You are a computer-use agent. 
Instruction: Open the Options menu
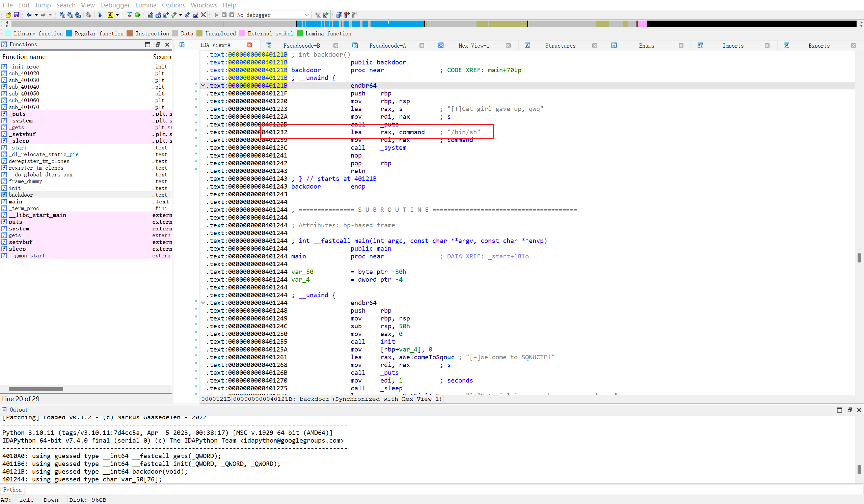[x=173, y=5]
